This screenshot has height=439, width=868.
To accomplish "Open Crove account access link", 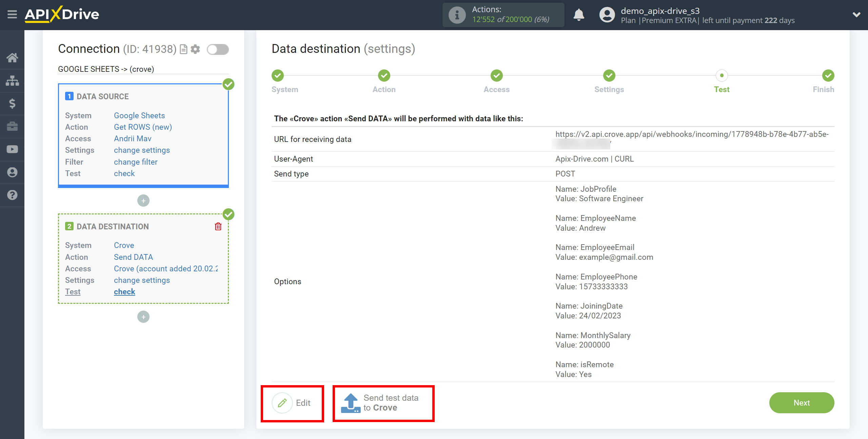I will (x=166, y=269).
